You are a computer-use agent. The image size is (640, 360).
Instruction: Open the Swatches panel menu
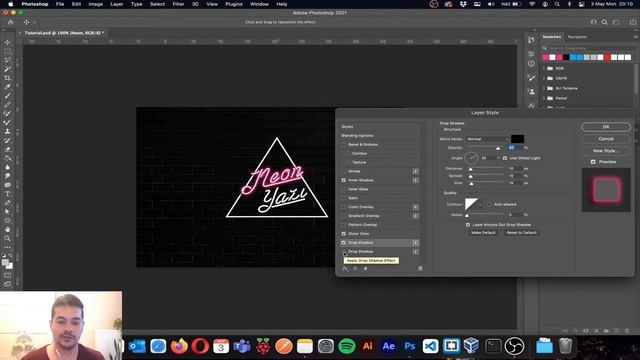(x=636, y=37)
